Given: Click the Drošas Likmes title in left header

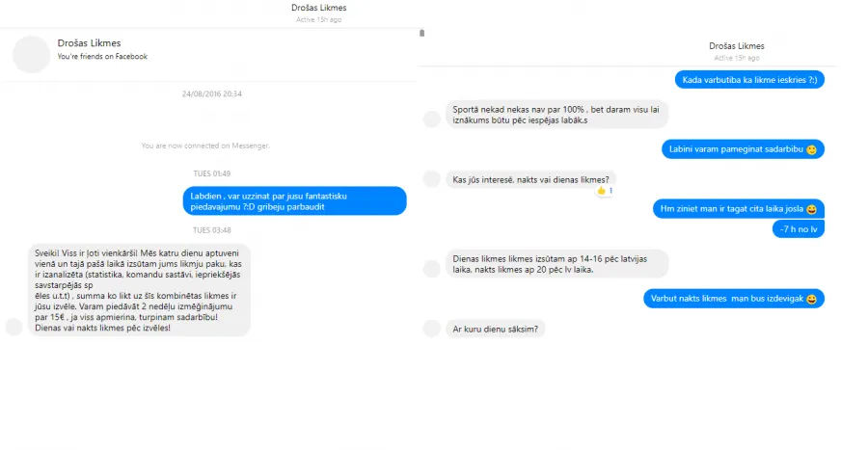Looking at the screenshot, I should pos(319,8).
